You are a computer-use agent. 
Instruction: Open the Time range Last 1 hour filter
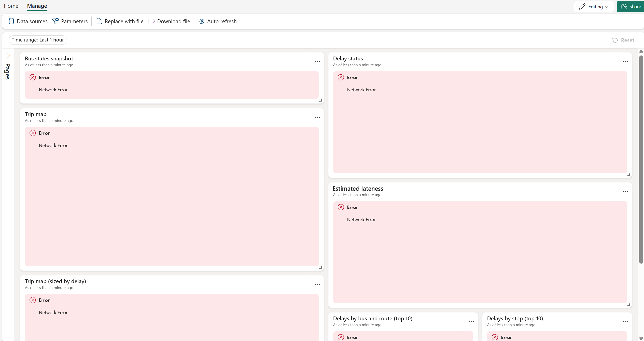38,40
